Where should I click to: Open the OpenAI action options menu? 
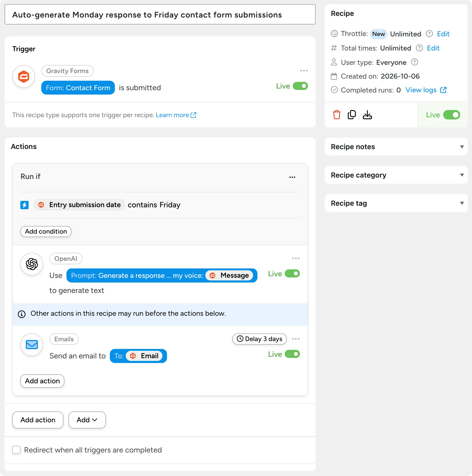296,259
